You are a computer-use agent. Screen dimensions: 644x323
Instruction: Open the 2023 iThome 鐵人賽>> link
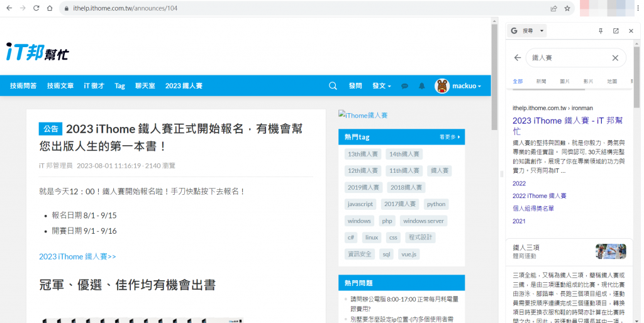click(77, 256)
